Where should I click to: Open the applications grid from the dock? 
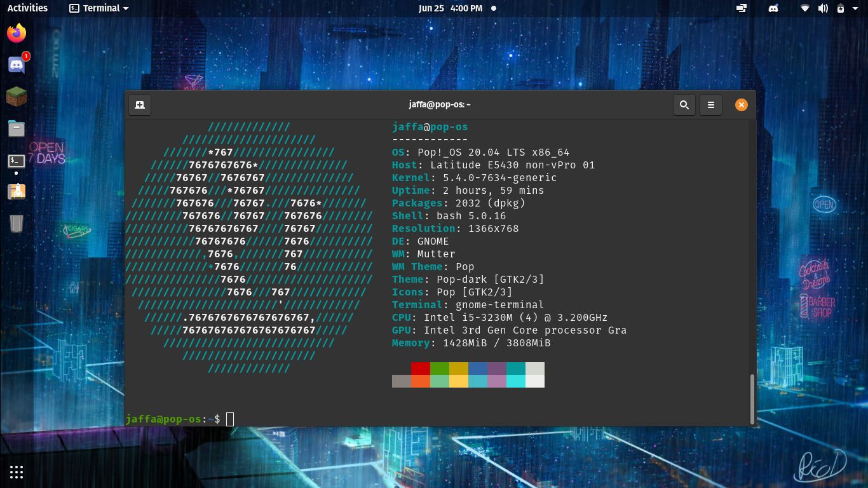[x=16, y=471]
